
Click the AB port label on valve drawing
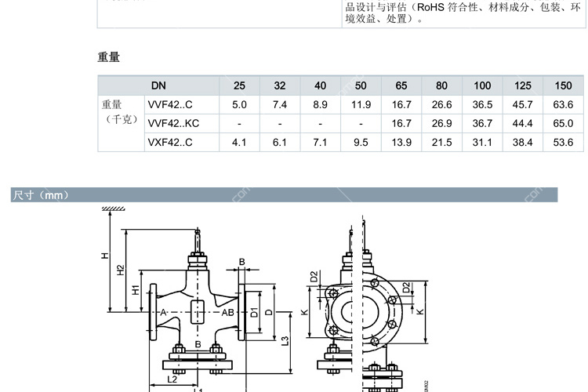(227, 313)
